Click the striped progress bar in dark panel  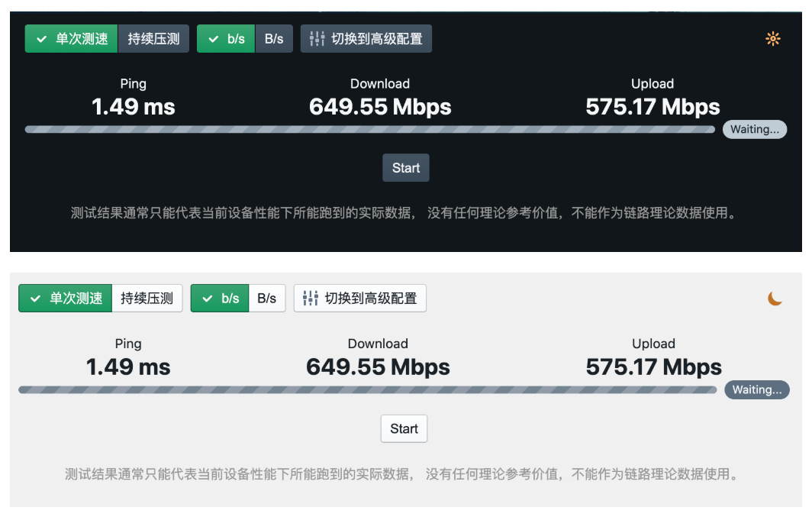tap(370, 130)
